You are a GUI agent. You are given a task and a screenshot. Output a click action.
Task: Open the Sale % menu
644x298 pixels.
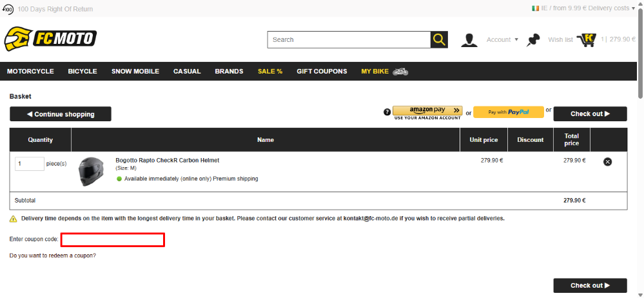[x=270, y=72]
